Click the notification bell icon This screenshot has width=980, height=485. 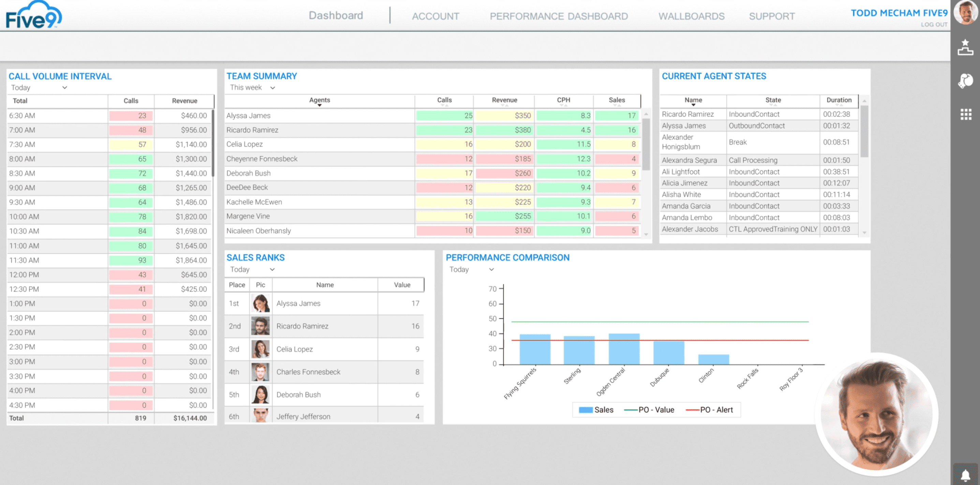click(965, 475)
